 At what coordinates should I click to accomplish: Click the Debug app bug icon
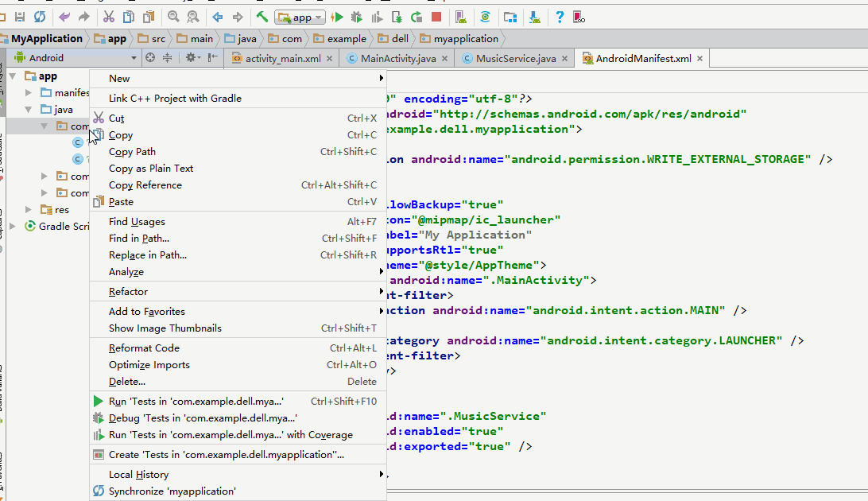click(x=357, y=17)
